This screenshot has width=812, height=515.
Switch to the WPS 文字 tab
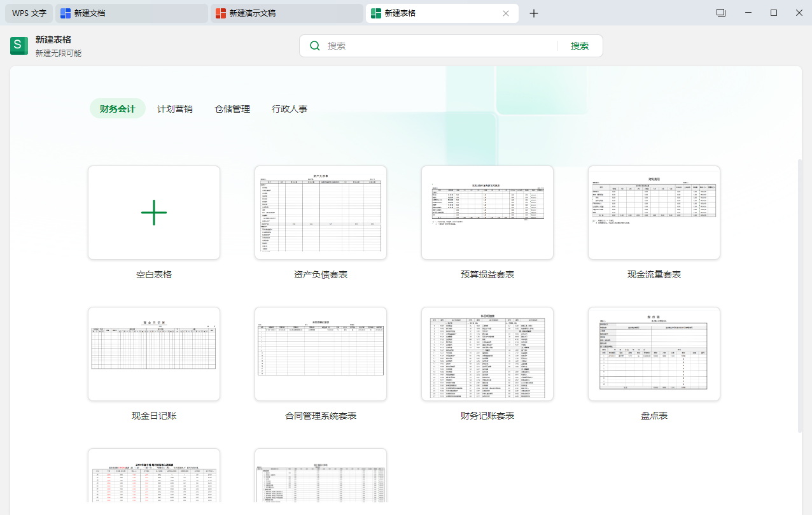pyautogui.click(x=29, y=13)
